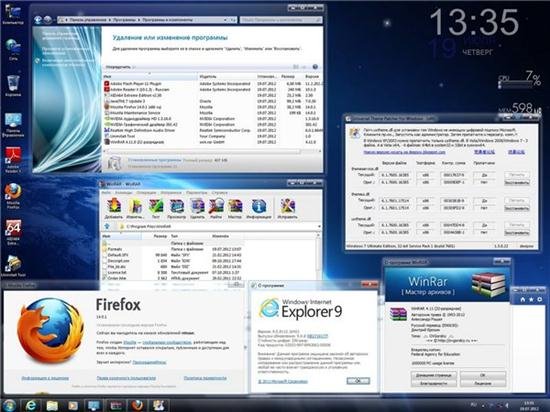Viewport: 550px width, 412px height.
Task: Open the Справка menu in WinRAR
Action: coord(220,193)
